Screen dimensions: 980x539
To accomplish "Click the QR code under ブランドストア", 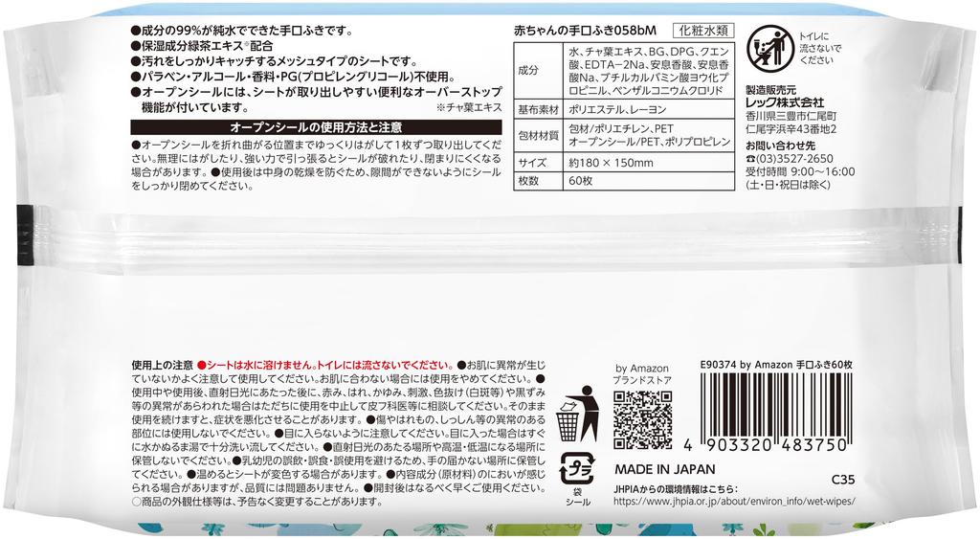I will click(x=642, y=420).
